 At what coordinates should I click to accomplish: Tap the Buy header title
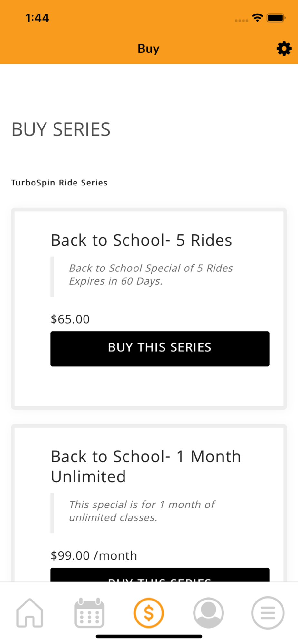[149, 49]
